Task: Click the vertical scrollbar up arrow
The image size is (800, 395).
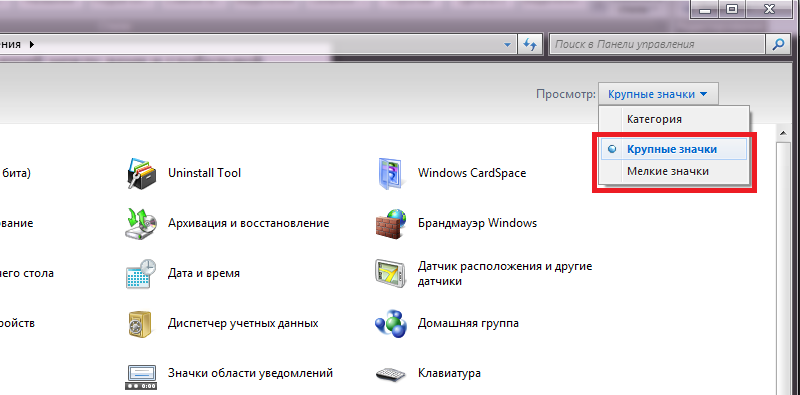Action: point(783,134)
